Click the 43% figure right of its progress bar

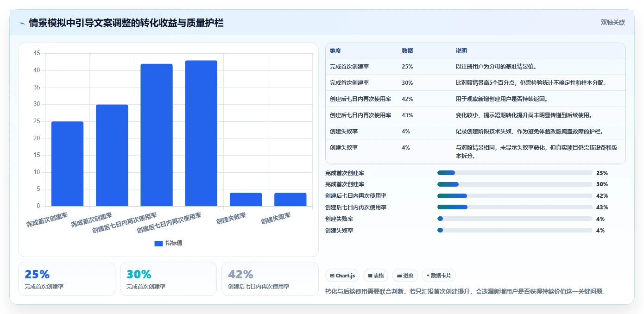point(602,207)
